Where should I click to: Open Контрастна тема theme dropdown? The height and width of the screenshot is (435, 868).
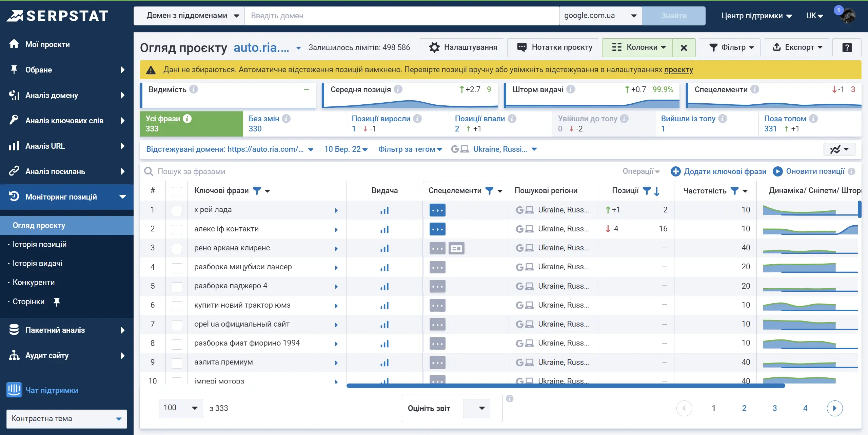(x=66, y=419)
